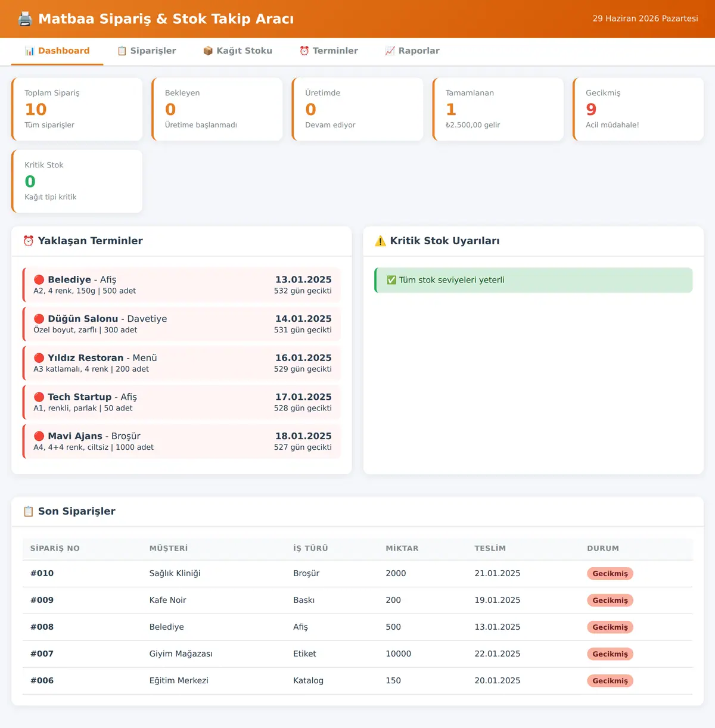Click the package icon beside Kağıt Stoku
This screenshot has height=728, width=715.
point(208,51)
